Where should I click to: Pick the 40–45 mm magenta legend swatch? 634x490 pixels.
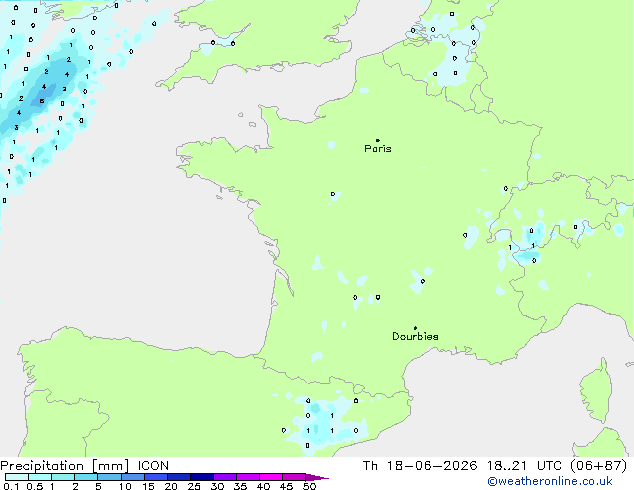(x=271, y=477)
